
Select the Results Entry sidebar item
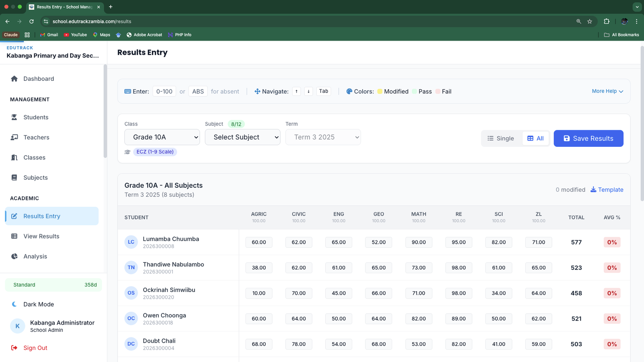41,216
